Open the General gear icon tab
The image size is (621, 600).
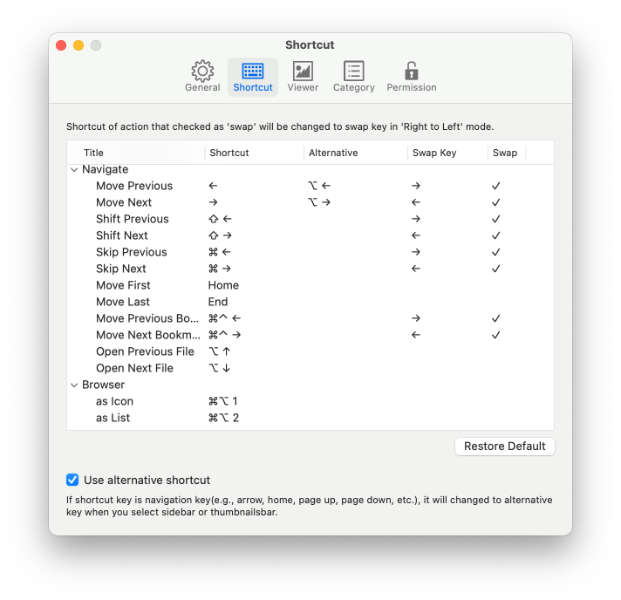coord(202,76)
